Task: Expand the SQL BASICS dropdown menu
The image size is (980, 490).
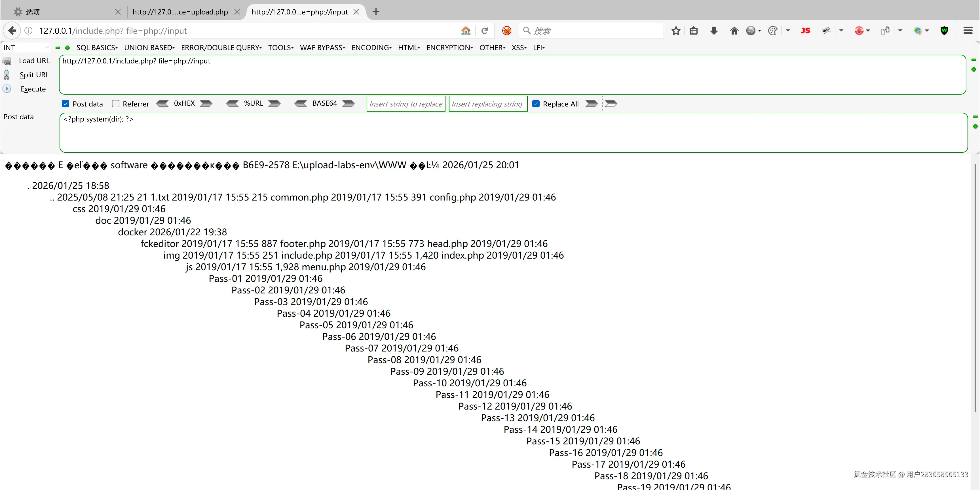Action: click(x=97, y=48)
